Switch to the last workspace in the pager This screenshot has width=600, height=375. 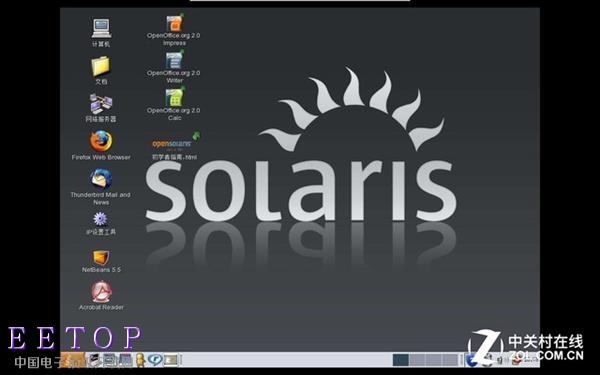click(x=450, y=360)
